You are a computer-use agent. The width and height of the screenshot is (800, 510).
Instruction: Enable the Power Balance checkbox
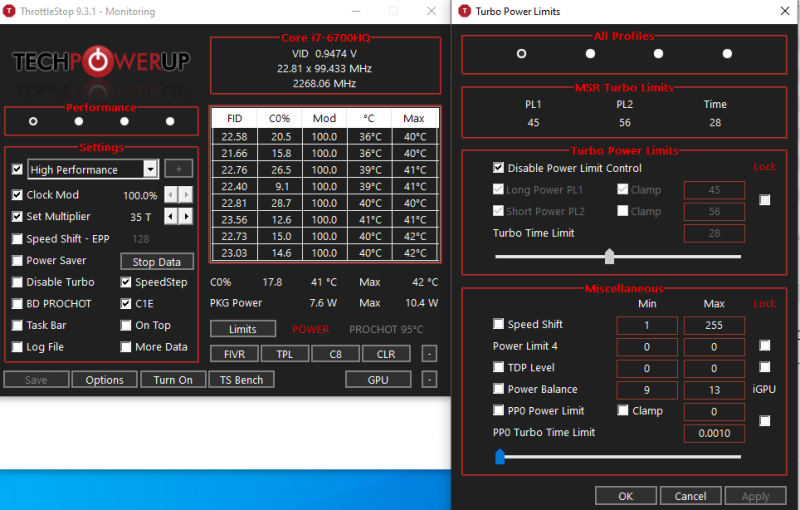coord(498,389)
